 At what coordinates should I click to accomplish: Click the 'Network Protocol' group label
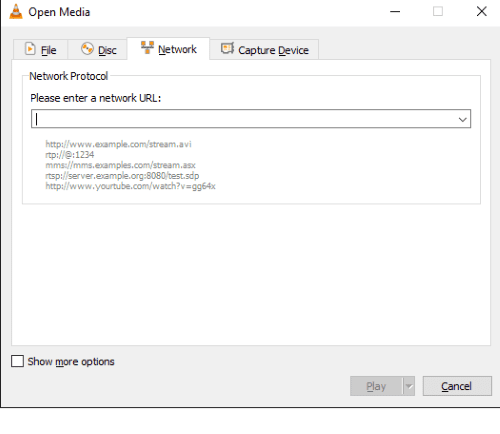click(68, 76)
